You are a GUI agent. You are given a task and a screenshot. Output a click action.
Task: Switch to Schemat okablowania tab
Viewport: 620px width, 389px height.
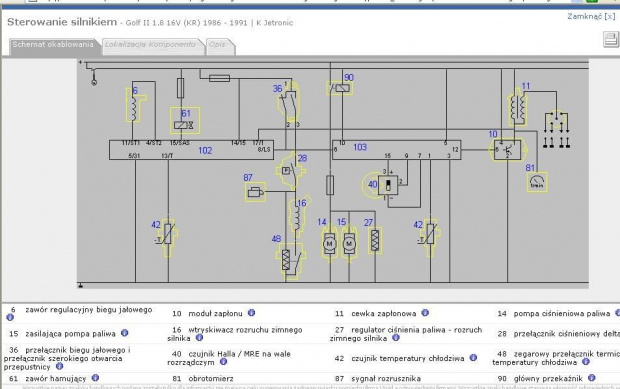tap(53, 45)
